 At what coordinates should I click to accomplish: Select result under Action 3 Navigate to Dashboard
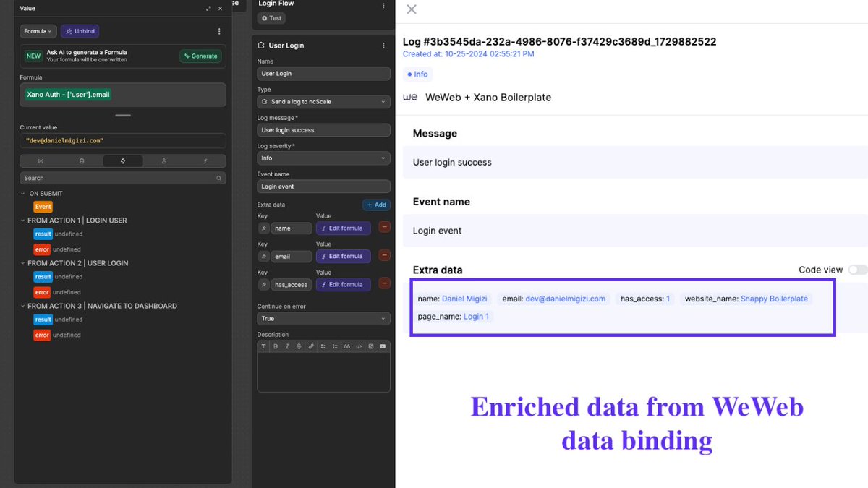(x=43, y=320)
